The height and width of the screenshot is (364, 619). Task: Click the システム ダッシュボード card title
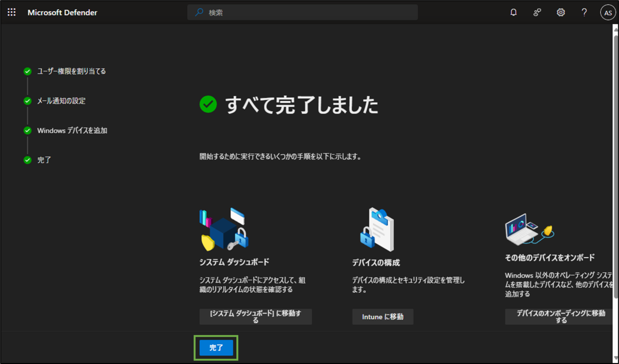coord(234,262)
